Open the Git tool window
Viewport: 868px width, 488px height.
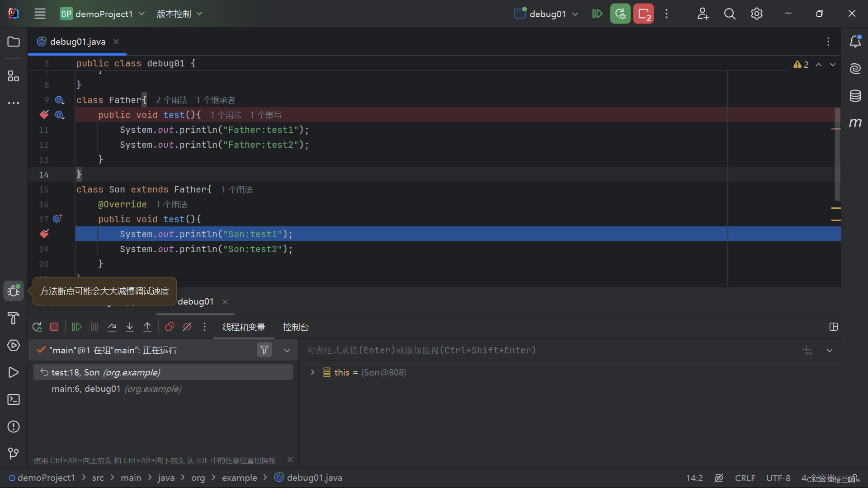coord(14,453)
